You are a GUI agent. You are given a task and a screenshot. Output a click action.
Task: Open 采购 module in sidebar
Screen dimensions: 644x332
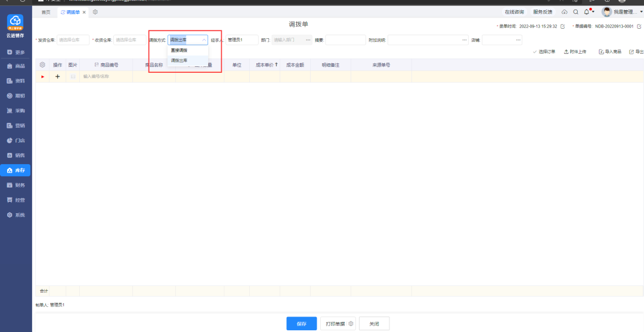pos(16,110)
